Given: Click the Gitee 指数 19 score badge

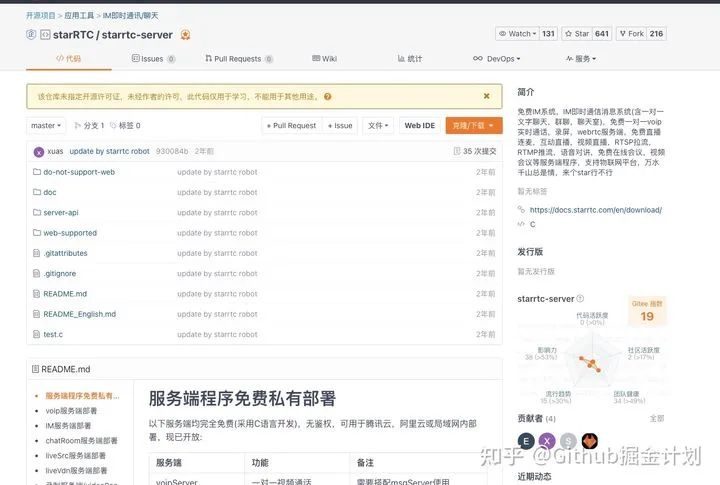Looking at the screenshot, I should pyautogui.click(x=647, y=311).
